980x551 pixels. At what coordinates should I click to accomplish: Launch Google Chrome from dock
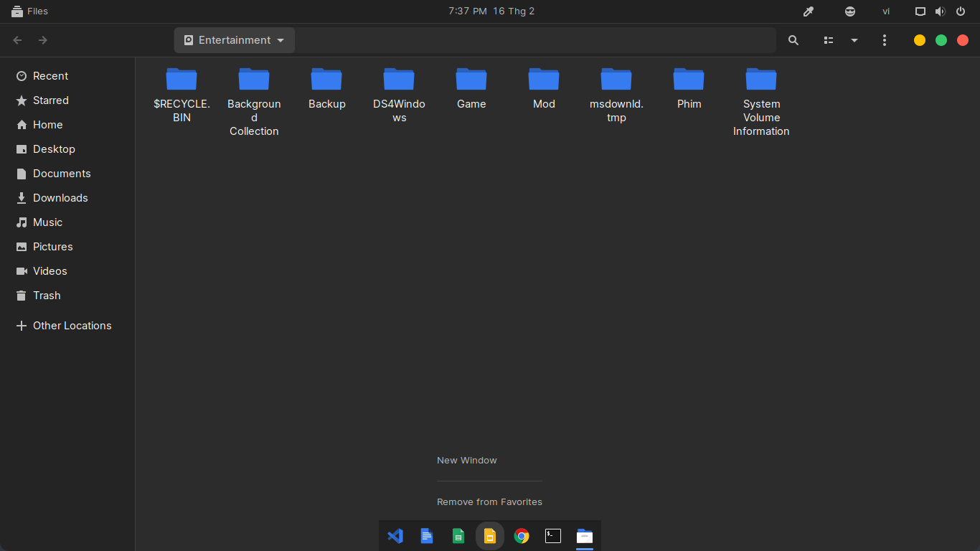pyautogui.click(x=522, y=536)
